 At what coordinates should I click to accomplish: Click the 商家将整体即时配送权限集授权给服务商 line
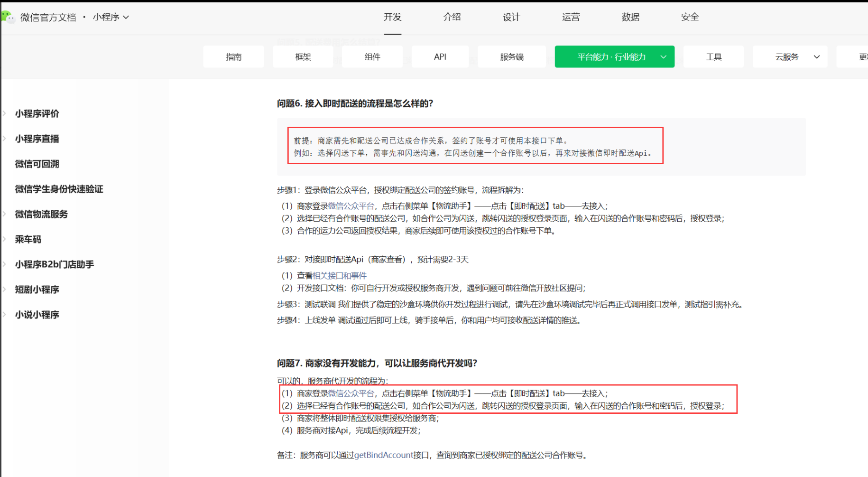(360, 418)
